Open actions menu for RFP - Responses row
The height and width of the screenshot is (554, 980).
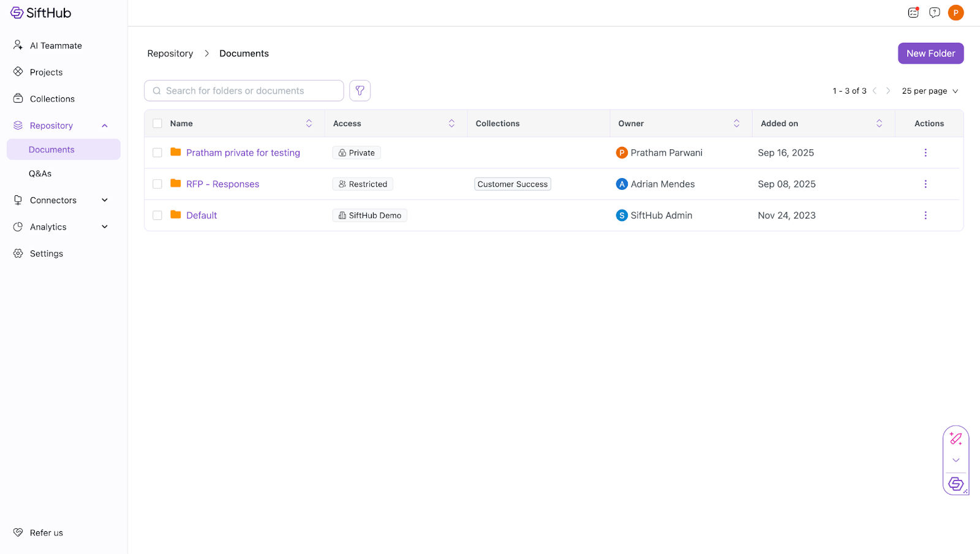pos(925,184)
